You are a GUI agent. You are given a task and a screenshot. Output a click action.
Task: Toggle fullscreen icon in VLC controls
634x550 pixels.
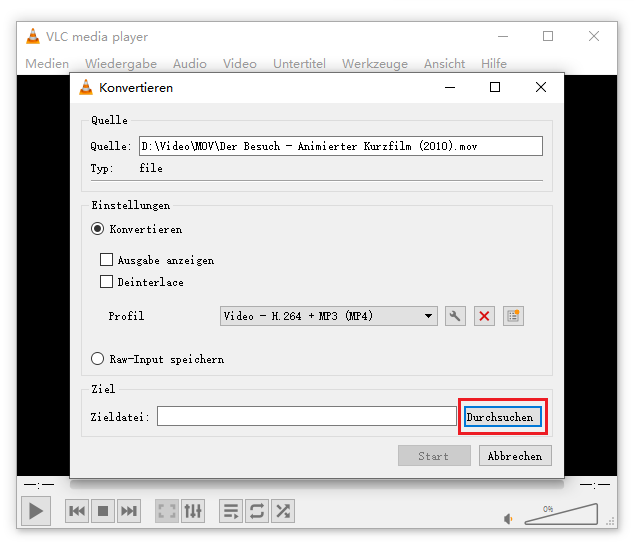167,511
